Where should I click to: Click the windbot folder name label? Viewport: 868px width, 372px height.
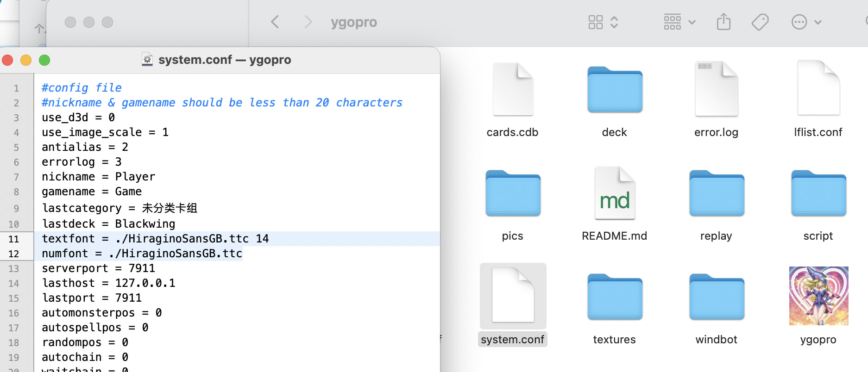coord(717,340)
